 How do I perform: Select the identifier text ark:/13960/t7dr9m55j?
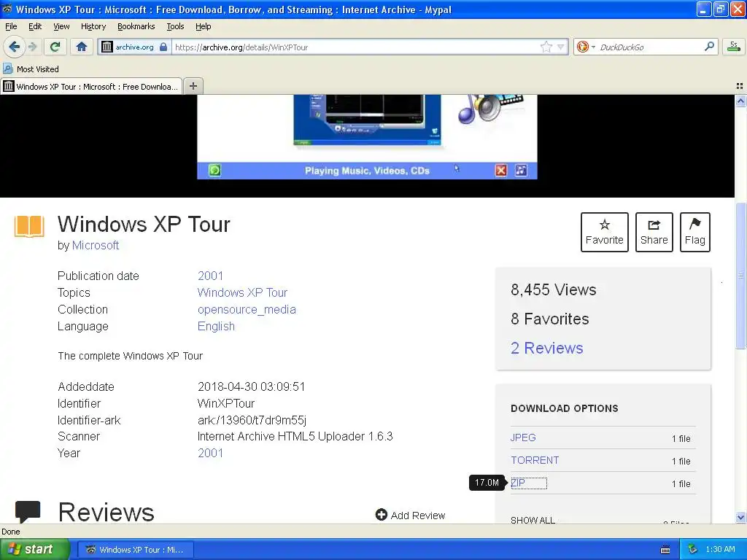coord(252,421)
